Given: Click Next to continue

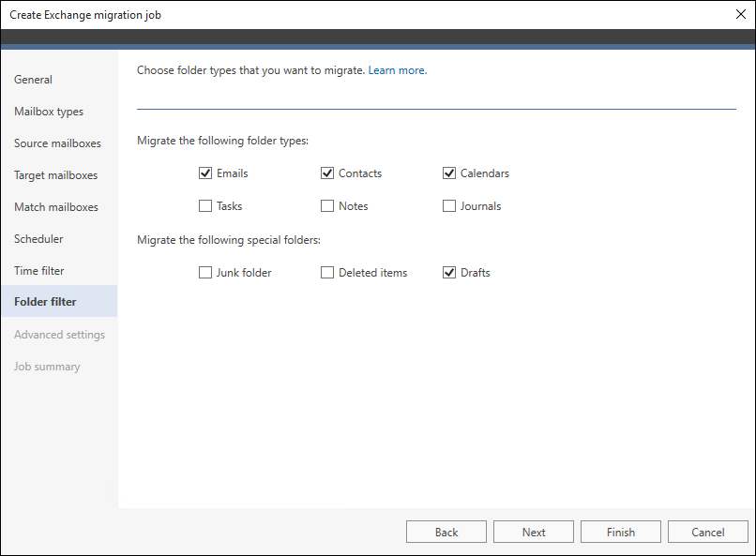Looking at the screenshot, I should 534,532.
